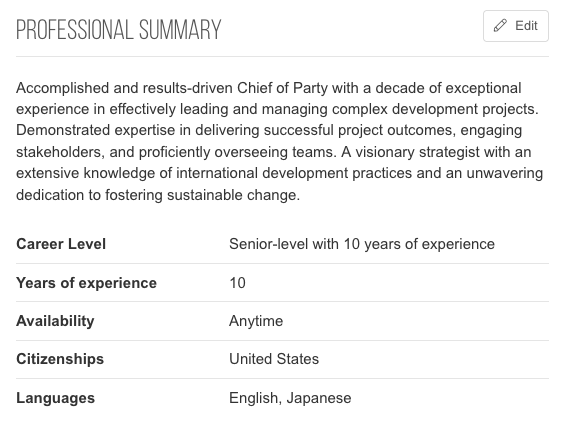Click the words international development practices in the summary
Viewport: 566px width, 444px height.
[x=294, y=174]
